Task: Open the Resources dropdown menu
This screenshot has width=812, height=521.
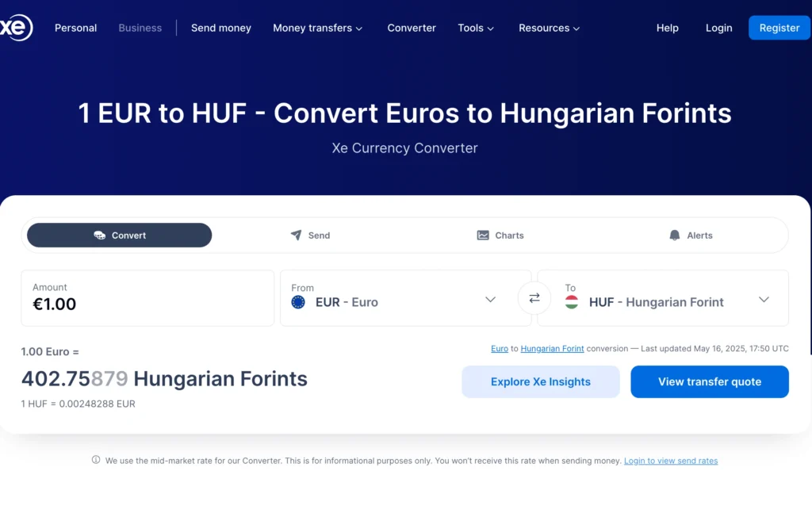Action: pyautogui.click(x=549, y=28)
